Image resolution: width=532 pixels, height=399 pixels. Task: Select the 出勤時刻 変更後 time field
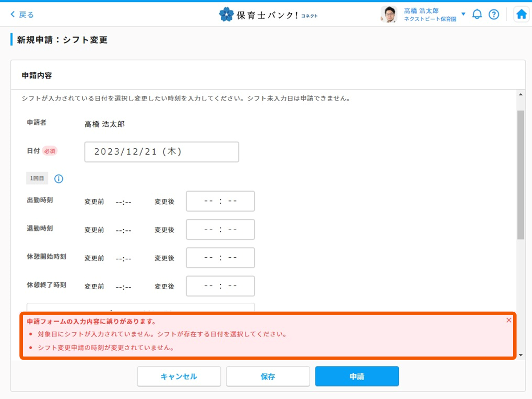pos(220,201)
